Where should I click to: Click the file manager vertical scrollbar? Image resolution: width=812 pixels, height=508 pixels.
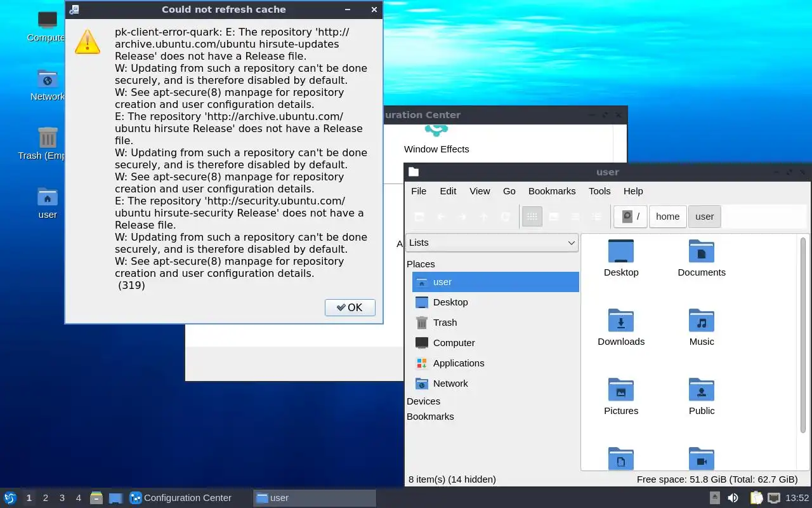(x=803, y=337)
